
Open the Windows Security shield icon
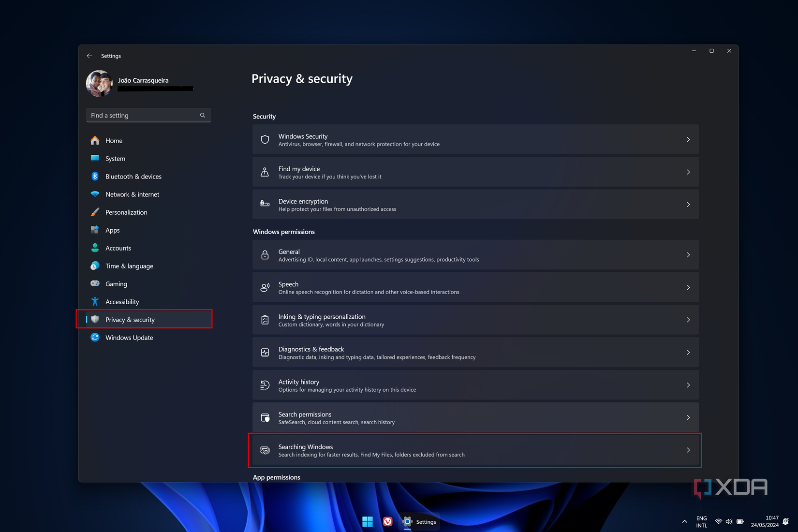pyautogui.click(x=265, y=139)
